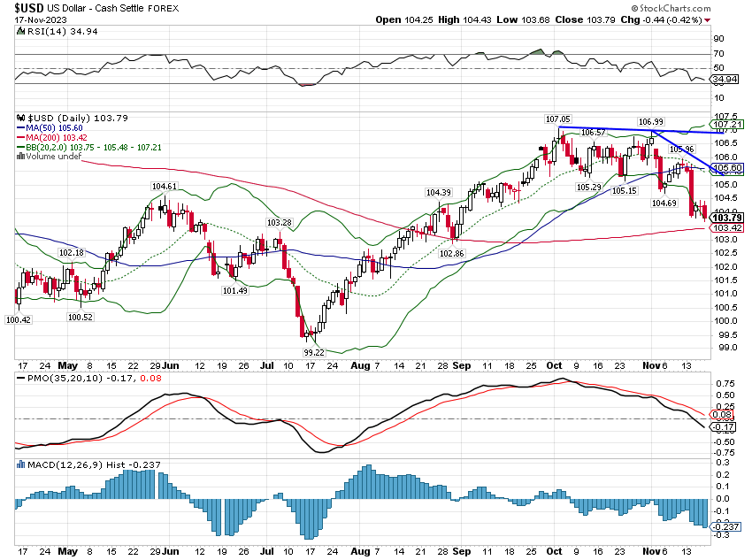Click the red down arrow beside Chg

click(x=742, y=19)
